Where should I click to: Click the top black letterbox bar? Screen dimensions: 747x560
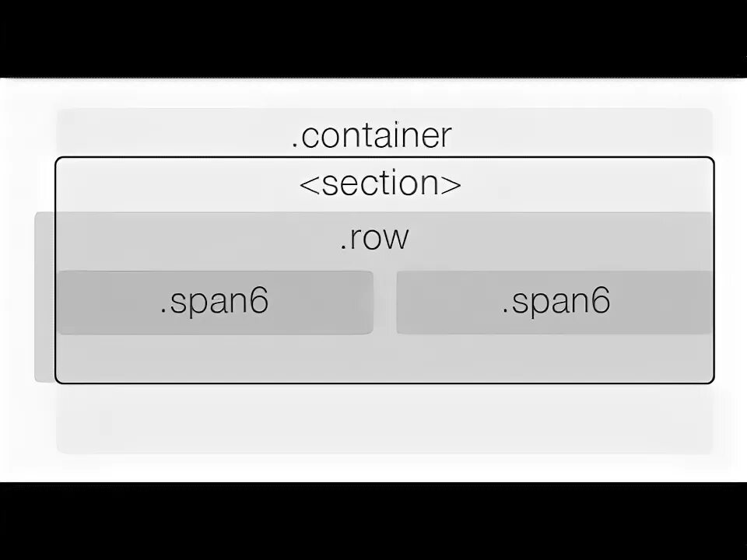pyautogui.click(x=373, y=37)
